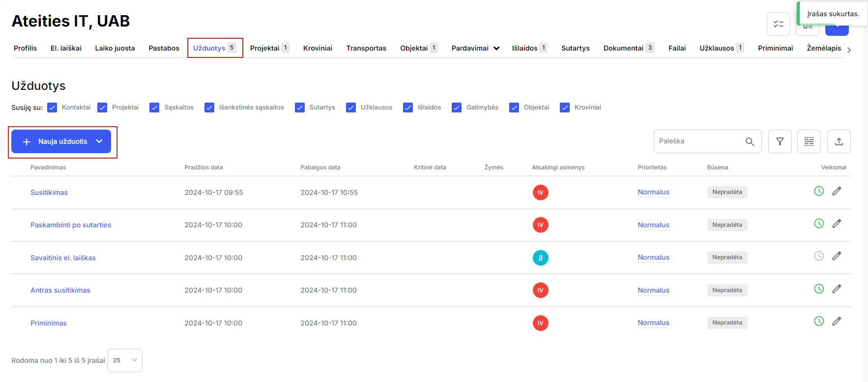Change Normalus priority for Paskambinti po sutarties
This screenshot has height=382, width=868.
tap(653, 225)
